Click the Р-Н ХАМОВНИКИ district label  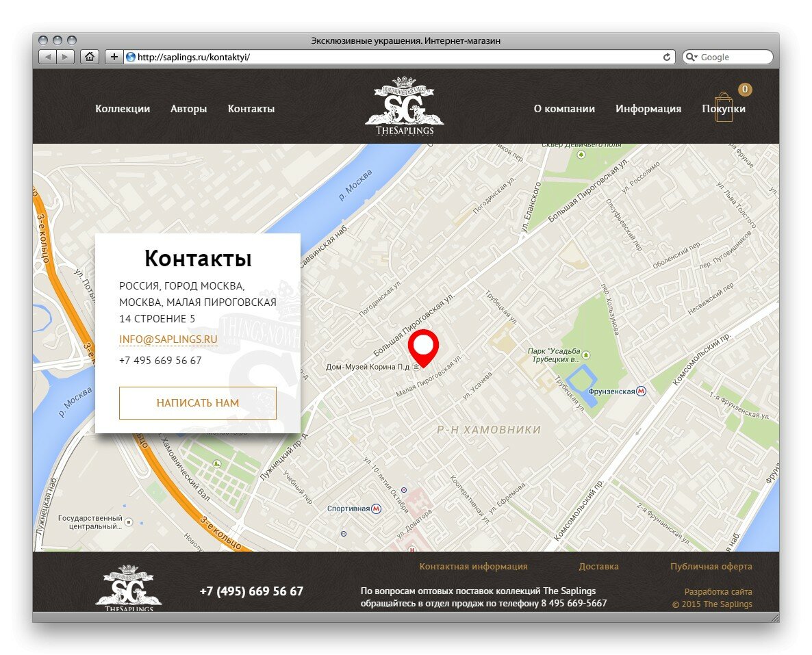pyautogui.click(x=489, y=430)
